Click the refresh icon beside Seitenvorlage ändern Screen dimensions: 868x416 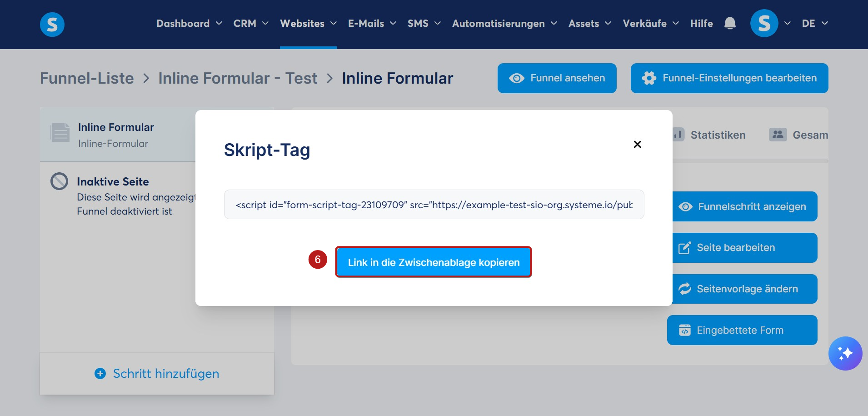point(685,289)
